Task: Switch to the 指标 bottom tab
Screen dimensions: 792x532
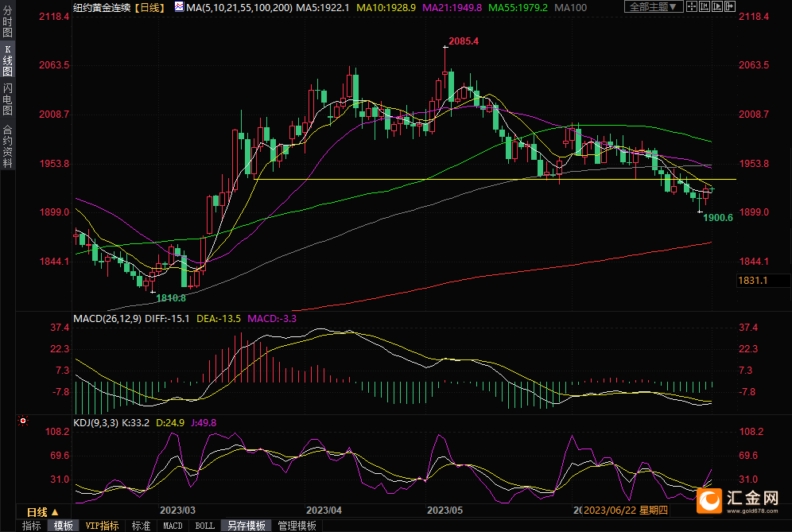Action: tap(32, 526)
